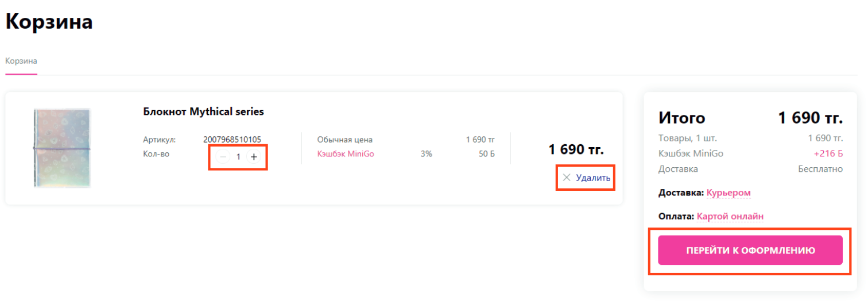This screenshot has height=308, width=868.
Task: Decrease quantity with the minus button
Action: (x=223, y=156)
